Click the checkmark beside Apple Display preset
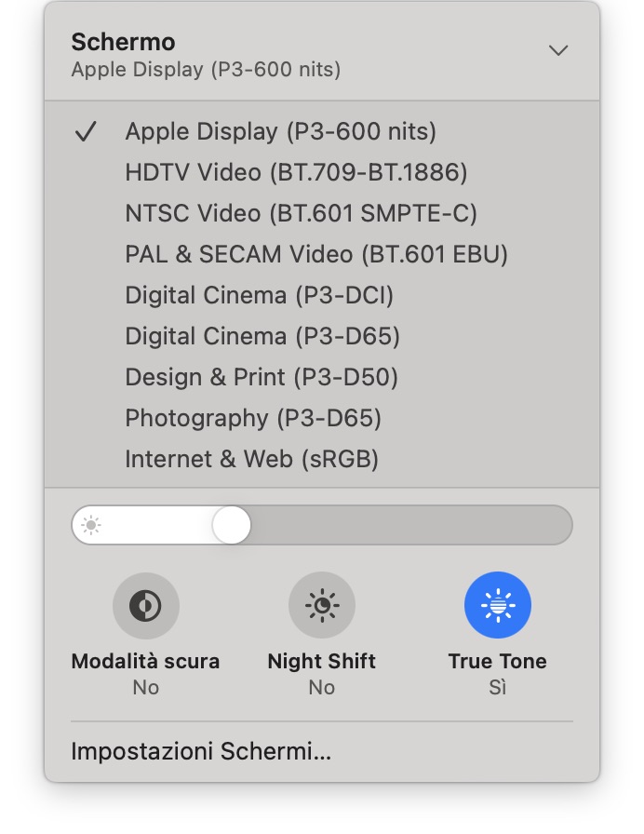This screenshot has width=644, height=834. [86, 132]
